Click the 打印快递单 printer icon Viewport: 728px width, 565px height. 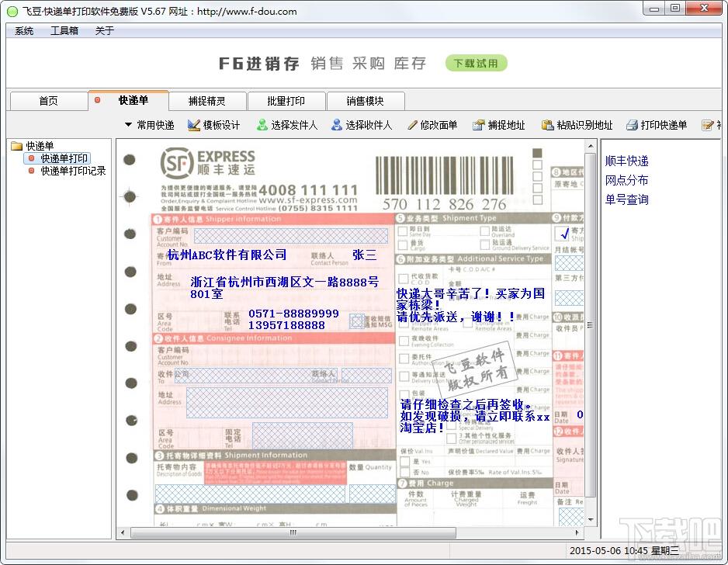[632, 125]
